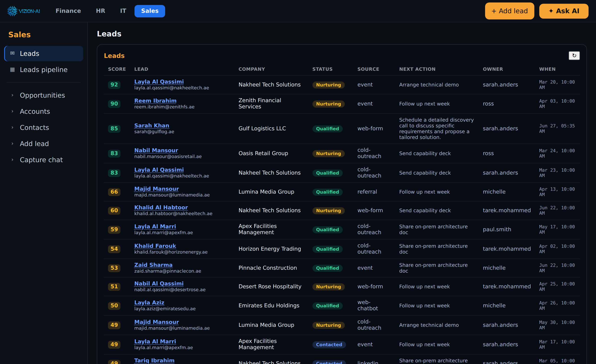Click owner paul.smith cell
Viewport: 596px width, 364px height.
tap(497, 229)
